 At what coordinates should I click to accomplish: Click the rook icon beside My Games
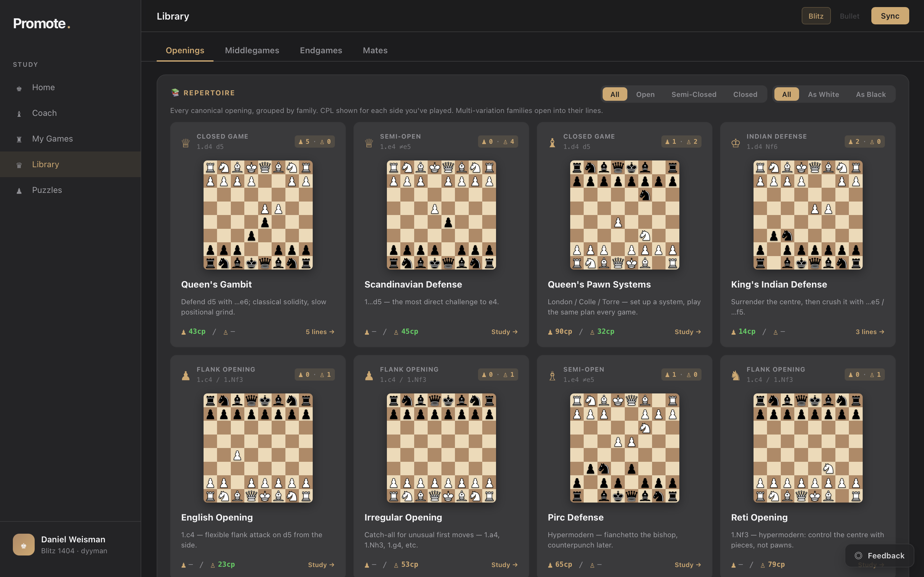pyautogui.click(x=19, y=139)
